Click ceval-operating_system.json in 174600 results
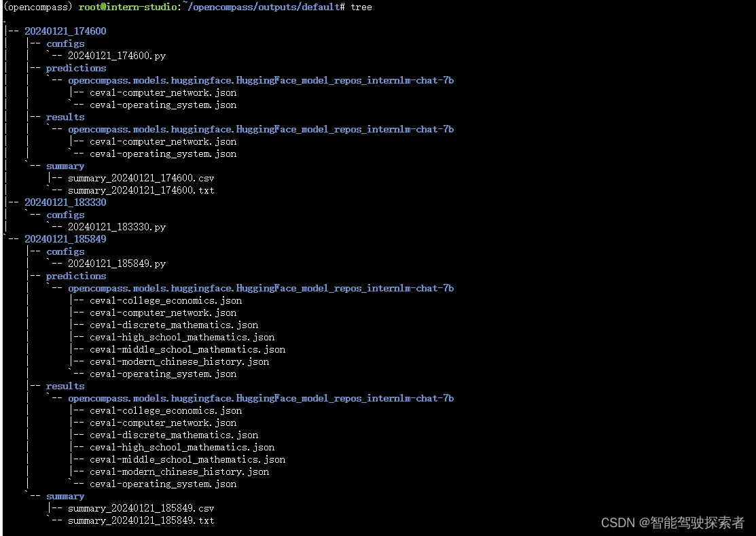Screen dimensions: 756x536 click(163, 154)
